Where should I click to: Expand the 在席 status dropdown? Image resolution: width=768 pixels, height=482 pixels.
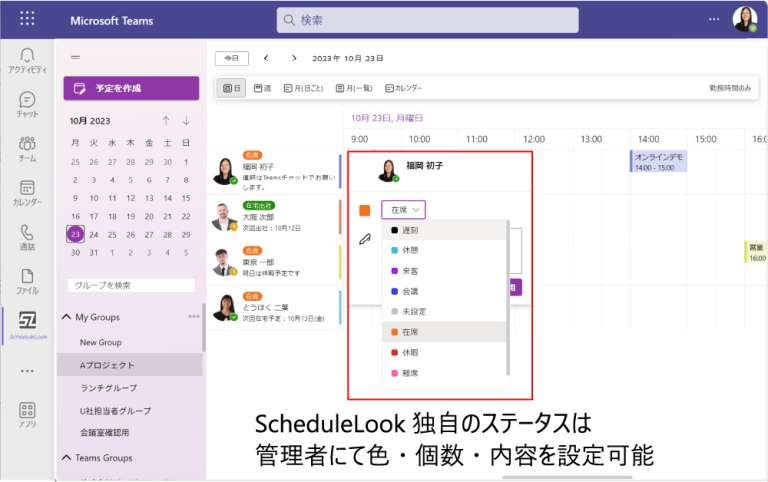point(403,209)
